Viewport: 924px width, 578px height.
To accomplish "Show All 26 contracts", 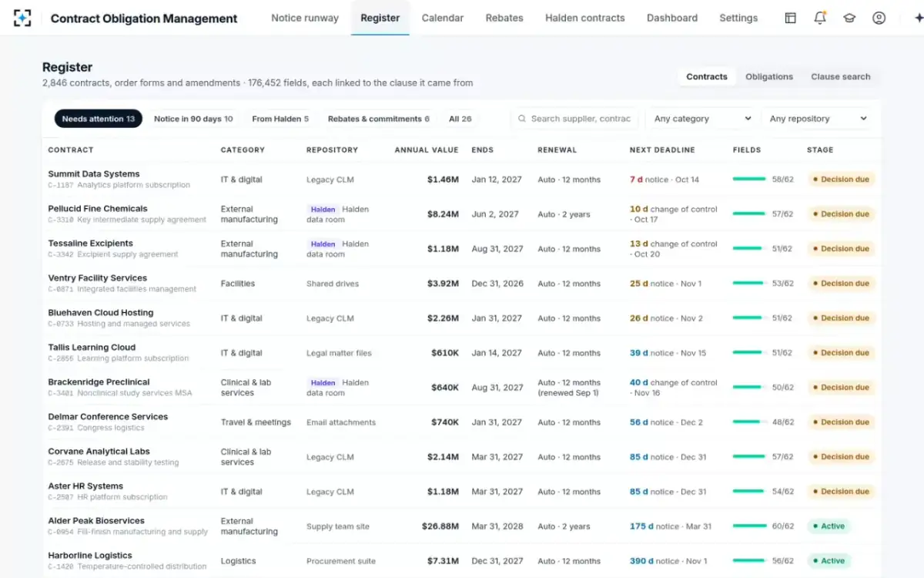I will click(x=460, y=119).
